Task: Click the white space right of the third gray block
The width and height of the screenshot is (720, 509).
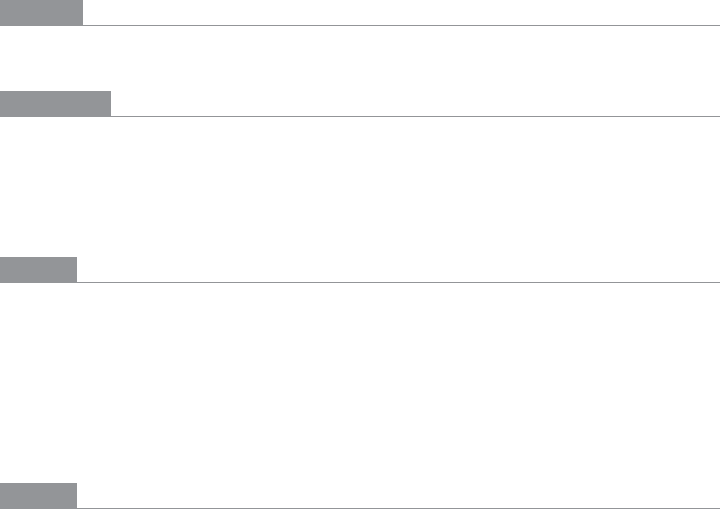Action: 398,269
